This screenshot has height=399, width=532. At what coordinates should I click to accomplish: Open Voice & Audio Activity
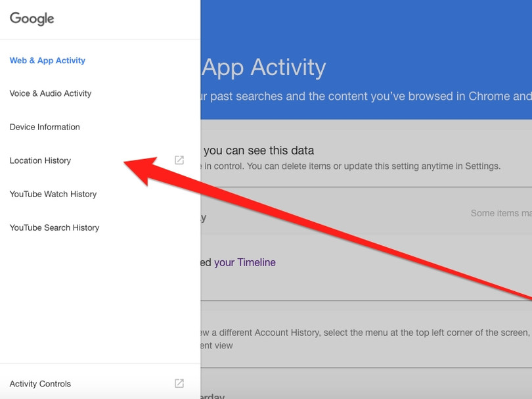(51, 93)
